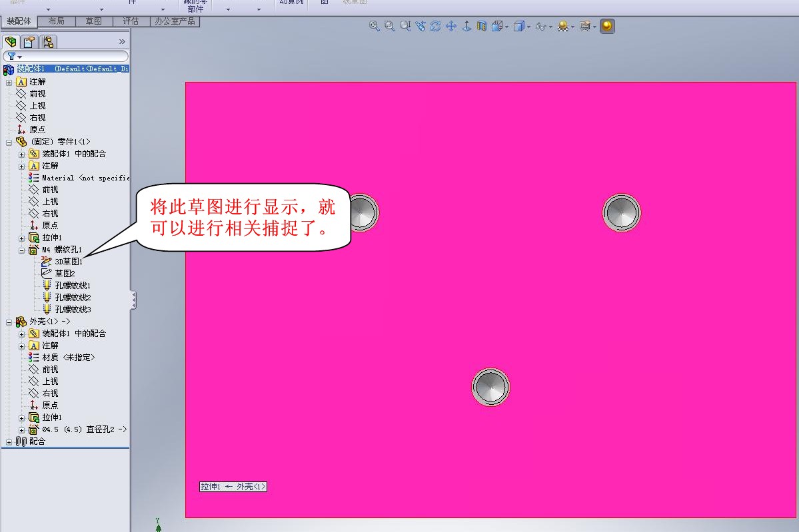Click the Hide/Show Items glasses icon
The image size is (799, 532).
(540, 27)
